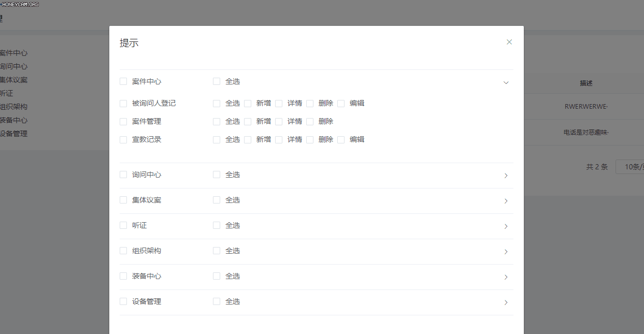644x334 pixels.
Task: Expand the 询问中心 section arrow
Action: pos(506,176)
